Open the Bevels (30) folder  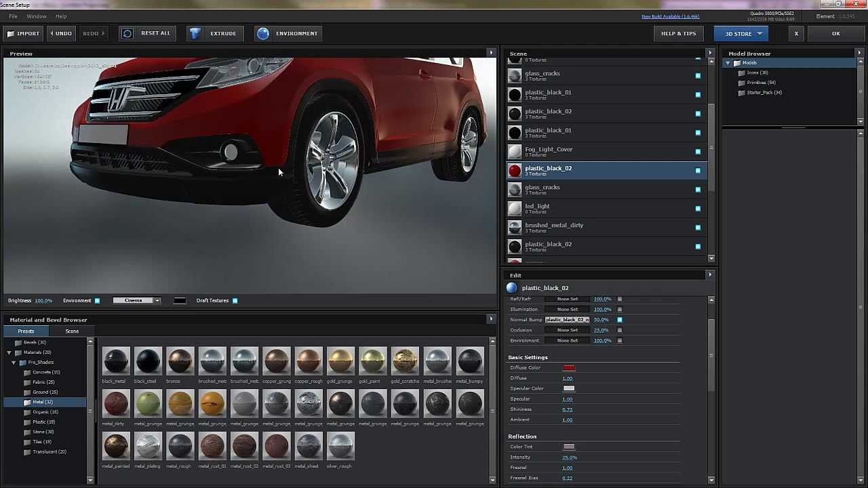(x=35, y=342)
